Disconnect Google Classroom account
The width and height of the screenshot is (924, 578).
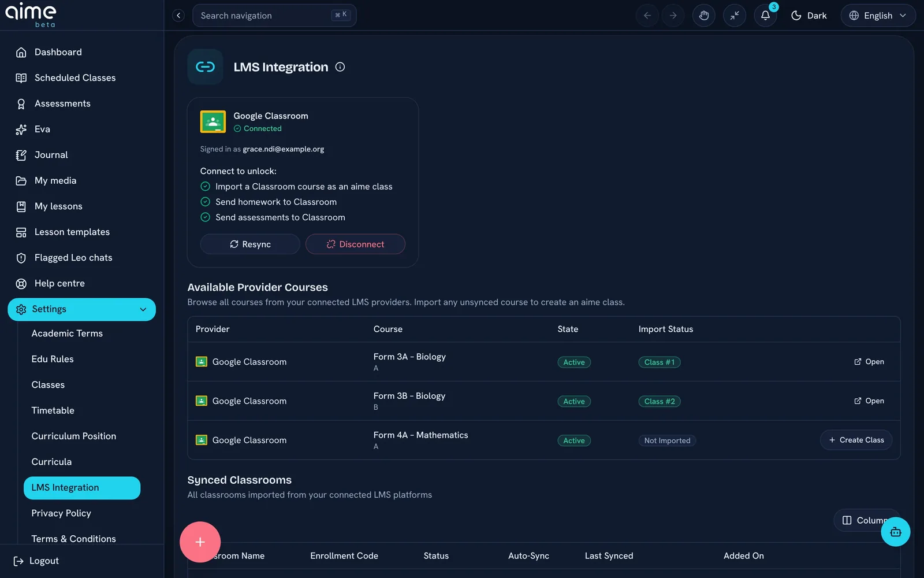click(x=355, y=244)
